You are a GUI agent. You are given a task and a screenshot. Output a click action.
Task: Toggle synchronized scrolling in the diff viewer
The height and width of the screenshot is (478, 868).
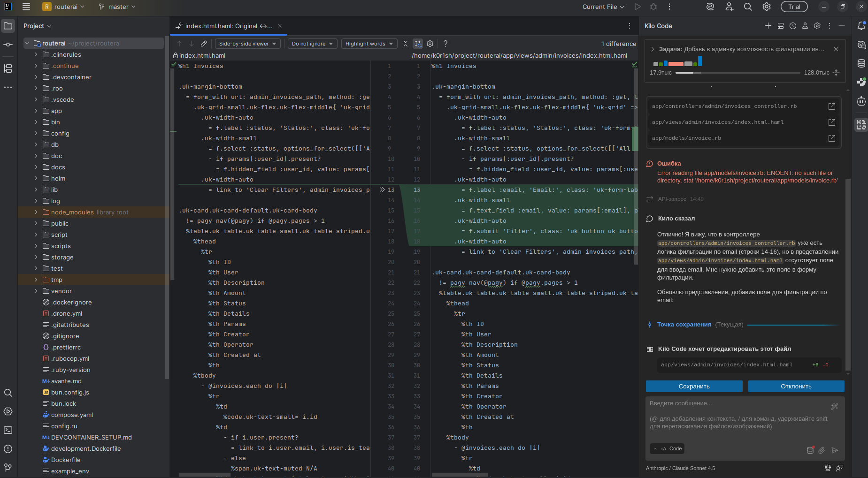pyautogui.click(x=417, y=43)
